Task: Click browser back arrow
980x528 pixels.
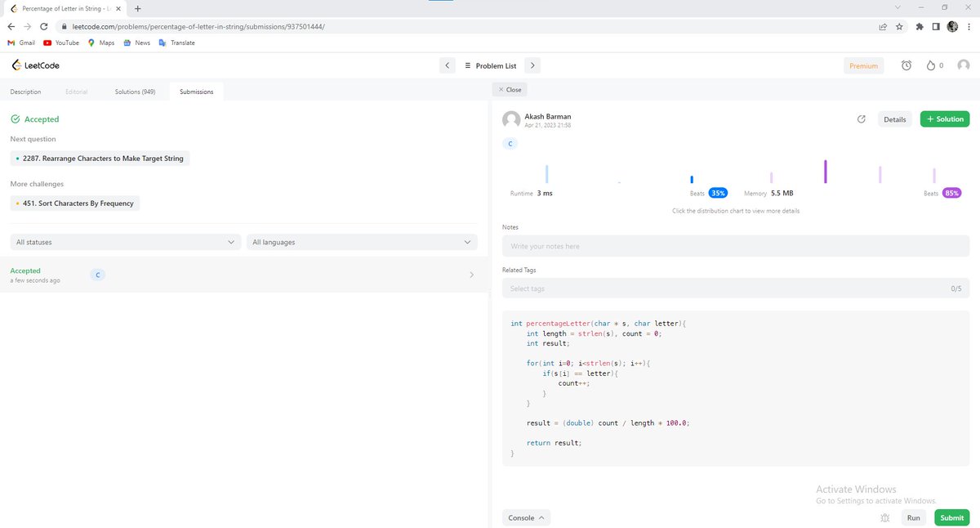Action: coord(11,26)
